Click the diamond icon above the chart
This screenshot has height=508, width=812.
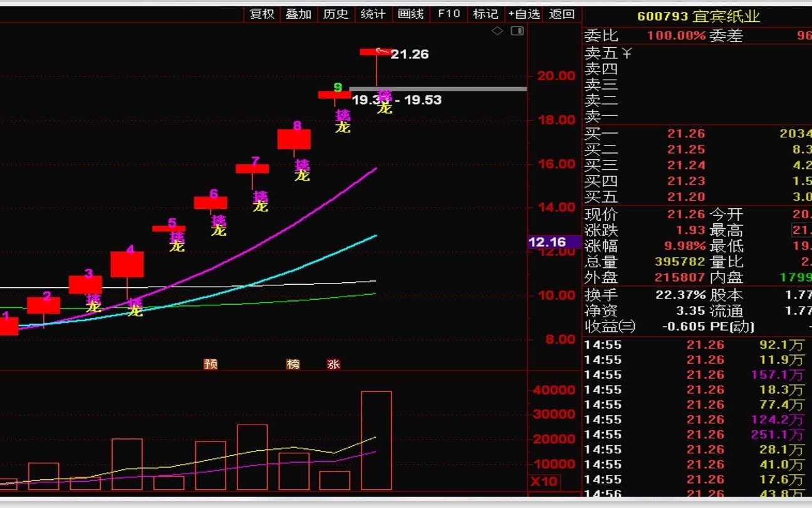[497, 31]
